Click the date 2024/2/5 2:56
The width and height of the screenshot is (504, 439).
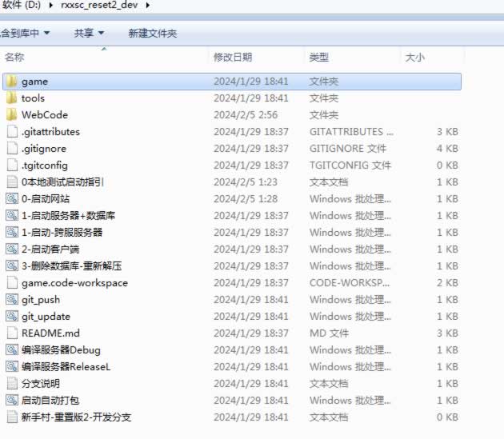(246, 114)
